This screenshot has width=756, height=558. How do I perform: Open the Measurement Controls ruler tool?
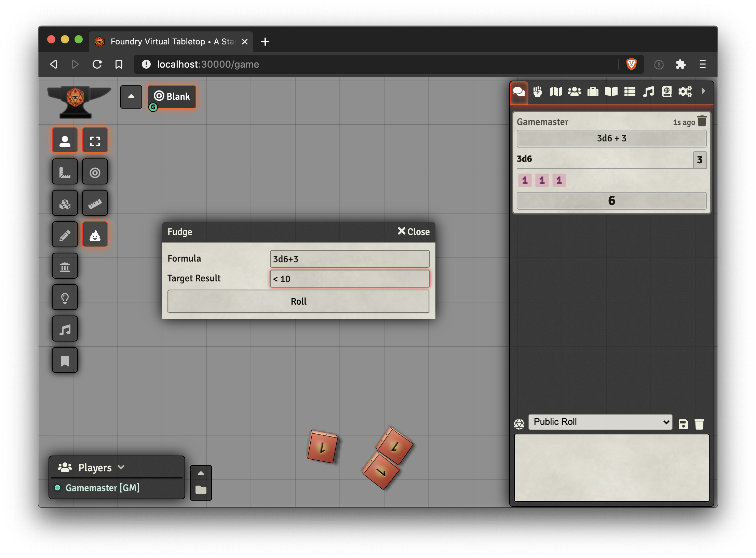65,172
